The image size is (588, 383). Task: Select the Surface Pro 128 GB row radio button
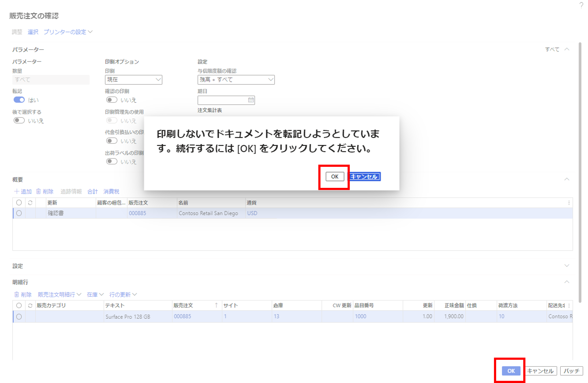pyautogui.click(x=19, y=317)
